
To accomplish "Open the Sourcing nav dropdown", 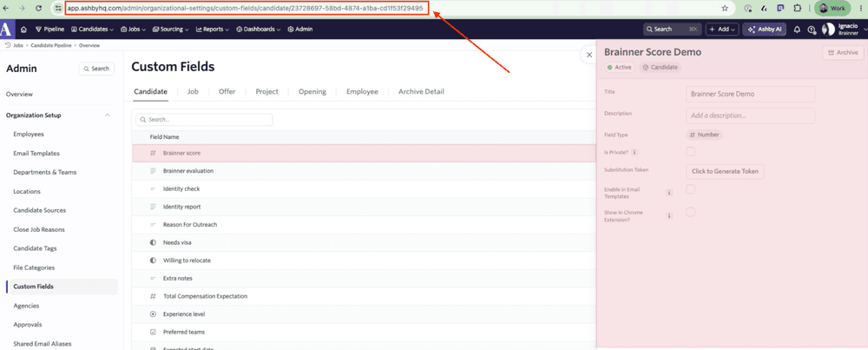I will coord(170,30).
